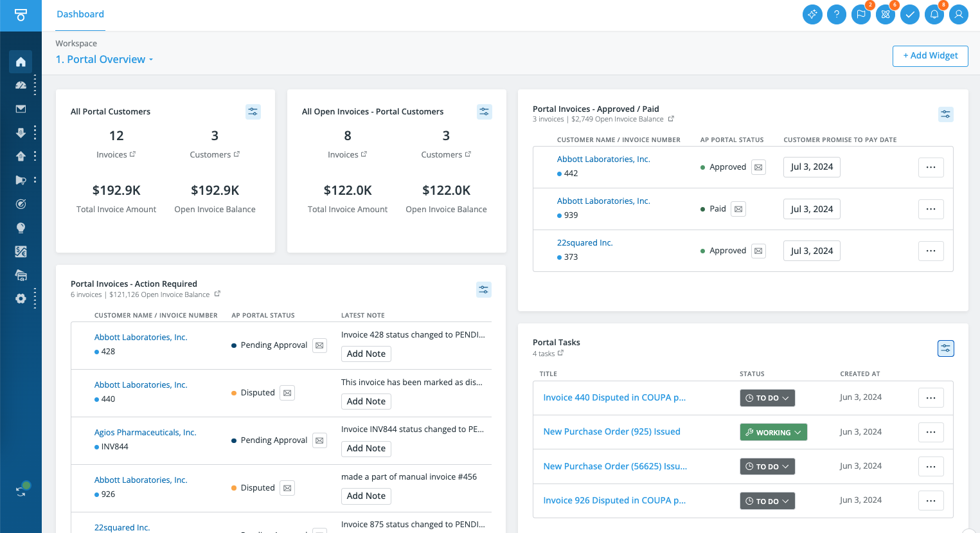Open the WORKING status dropdown for Purchase Order 925
The image size is (980, 533).
[773, 431]
